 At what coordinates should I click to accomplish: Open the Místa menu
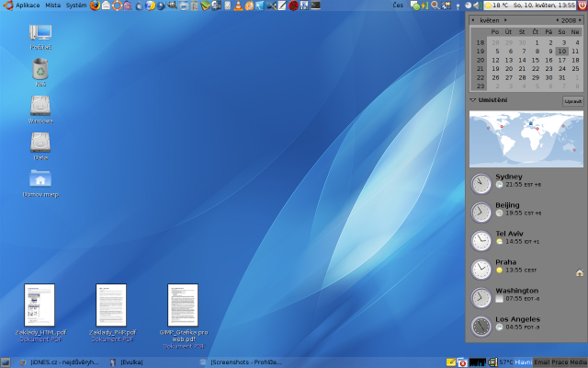(52, 6)
